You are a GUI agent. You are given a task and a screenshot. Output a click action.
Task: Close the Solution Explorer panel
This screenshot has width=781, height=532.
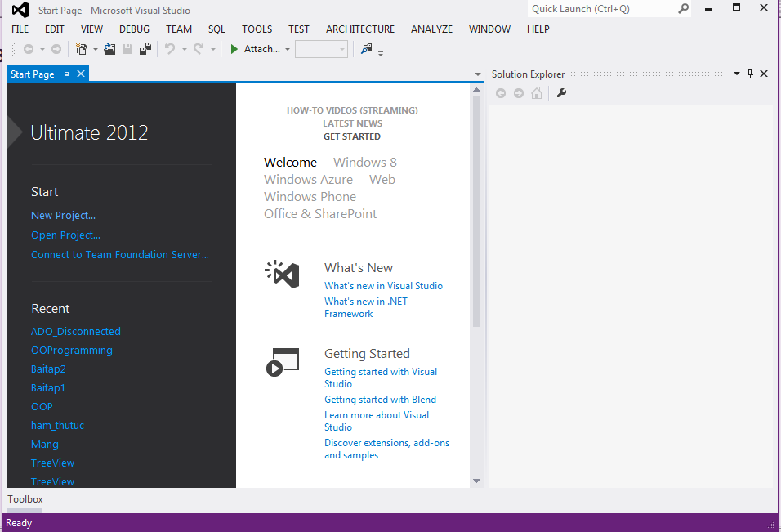(x=764, y=74)
